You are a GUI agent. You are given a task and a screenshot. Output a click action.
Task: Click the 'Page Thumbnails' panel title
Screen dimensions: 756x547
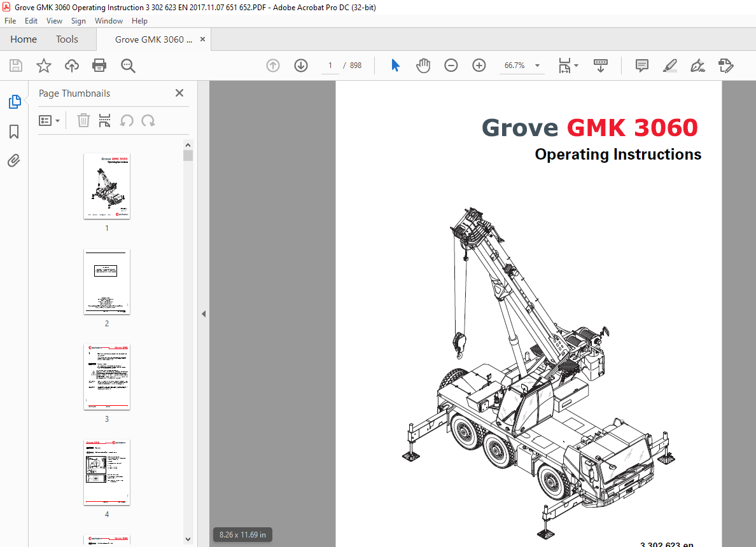coord(74,93)
